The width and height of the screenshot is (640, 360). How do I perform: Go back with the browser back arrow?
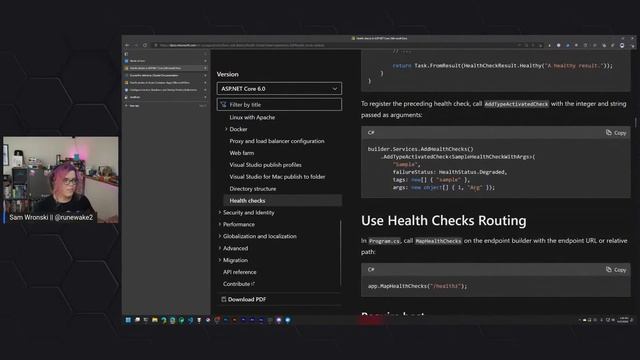click(127, 45)
